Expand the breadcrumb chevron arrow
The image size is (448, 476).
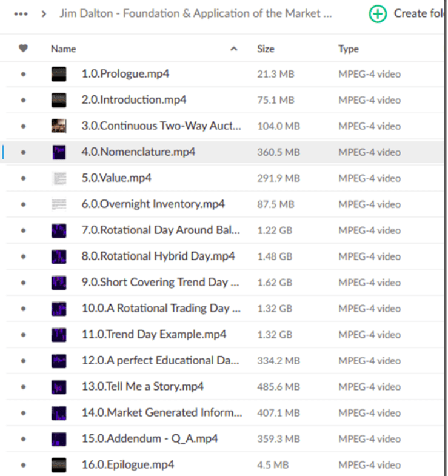44,14
